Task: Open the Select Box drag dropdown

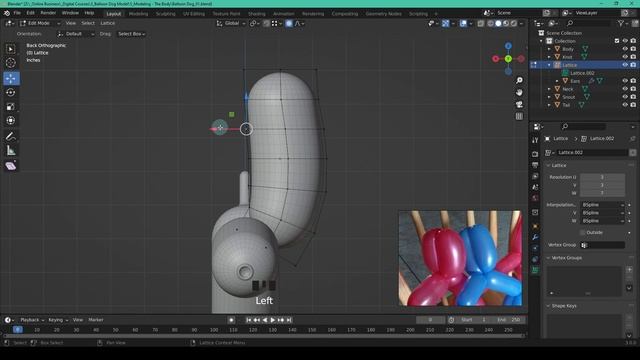Action: click(x=131, y=34)
